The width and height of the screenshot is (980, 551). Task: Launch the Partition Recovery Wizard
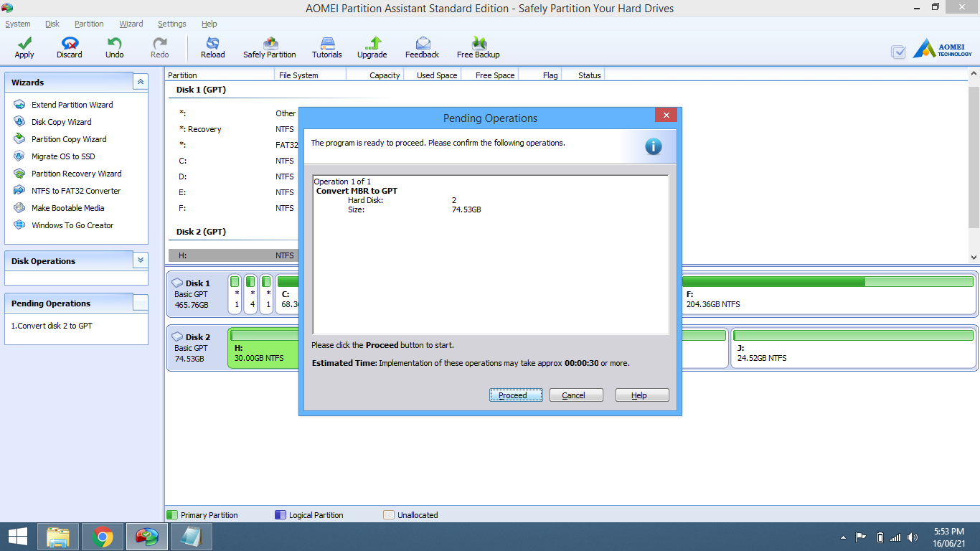(76, 174)
